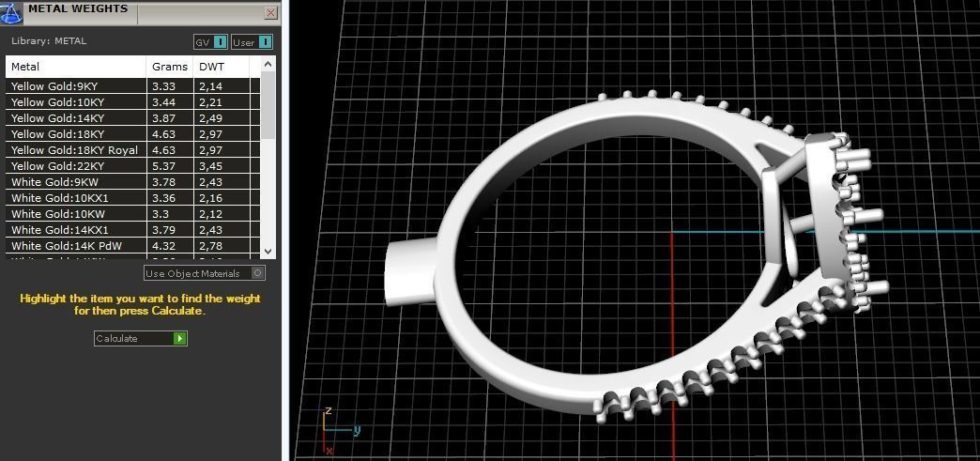980x461 pixels.
Task: Select the Yellow Gold:10KY row
Action: click(132, 102)
